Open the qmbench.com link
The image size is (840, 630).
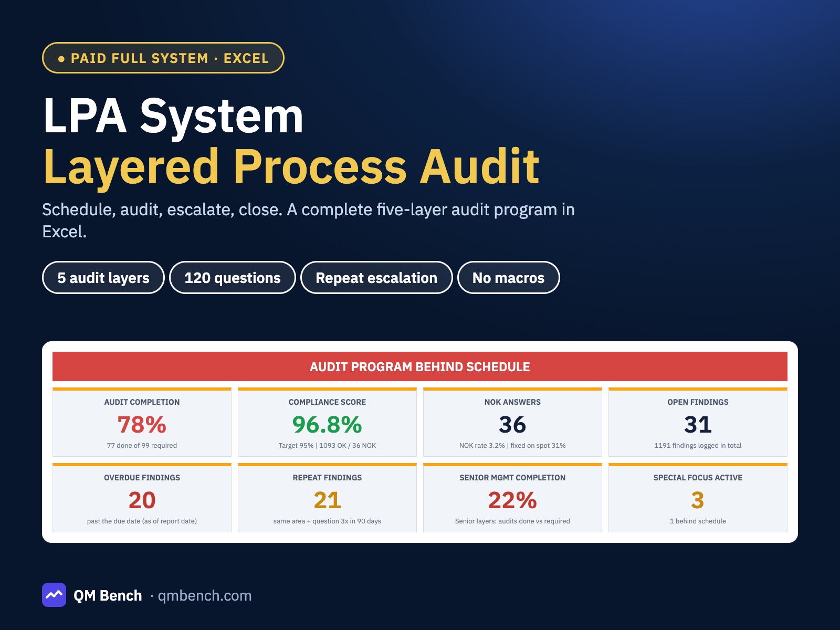click(205, 595)
